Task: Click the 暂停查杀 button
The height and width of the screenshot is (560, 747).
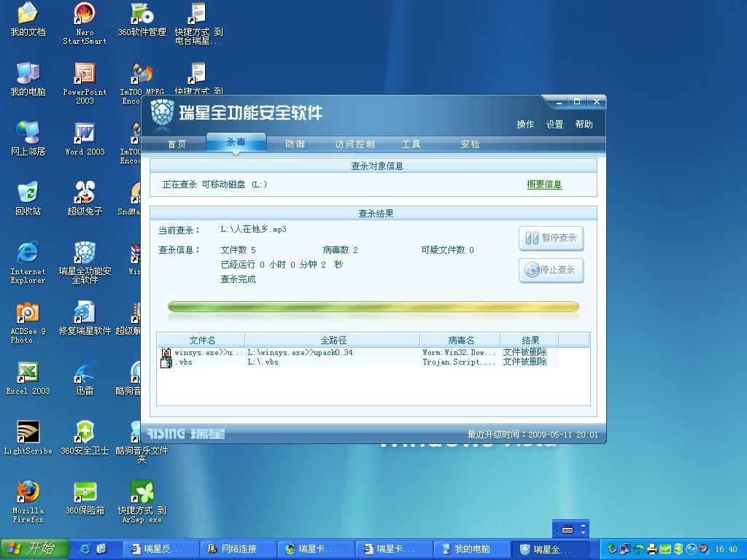Action: [551, 238]
